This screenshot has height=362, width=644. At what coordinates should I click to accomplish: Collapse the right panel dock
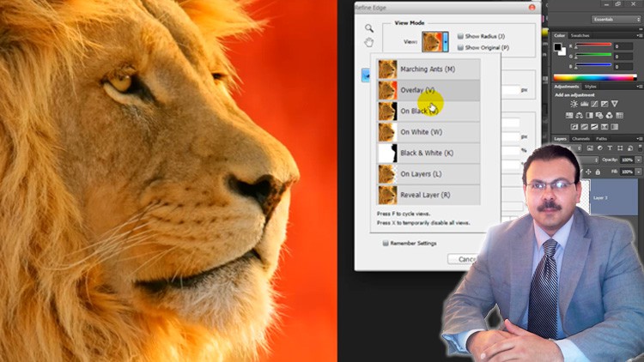tap(641, 29)
